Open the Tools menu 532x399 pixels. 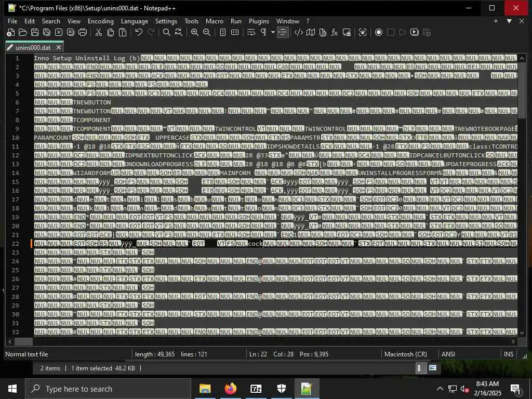[191, 21]
